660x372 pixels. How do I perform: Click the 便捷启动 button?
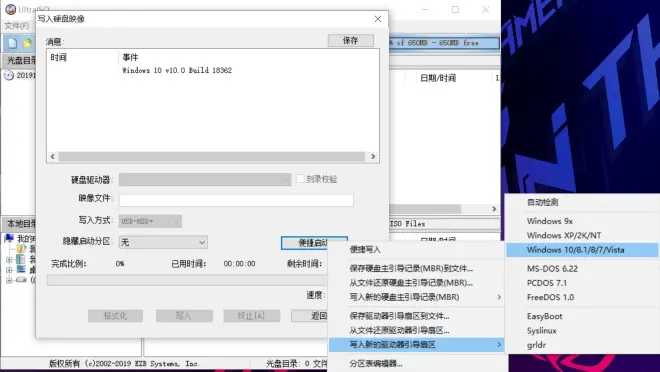[x=314, y=243]
